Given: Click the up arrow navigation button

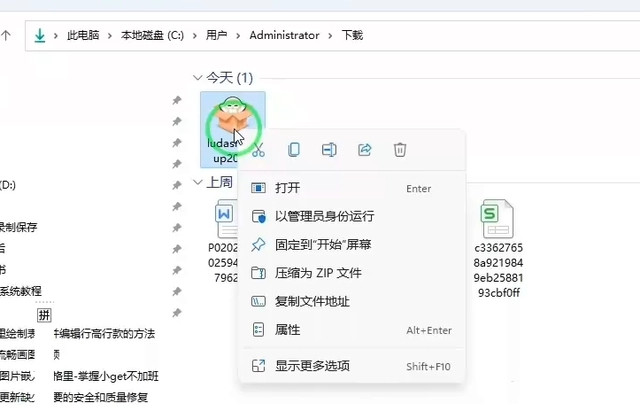Looking at the screenshot, I should [6, 36].
